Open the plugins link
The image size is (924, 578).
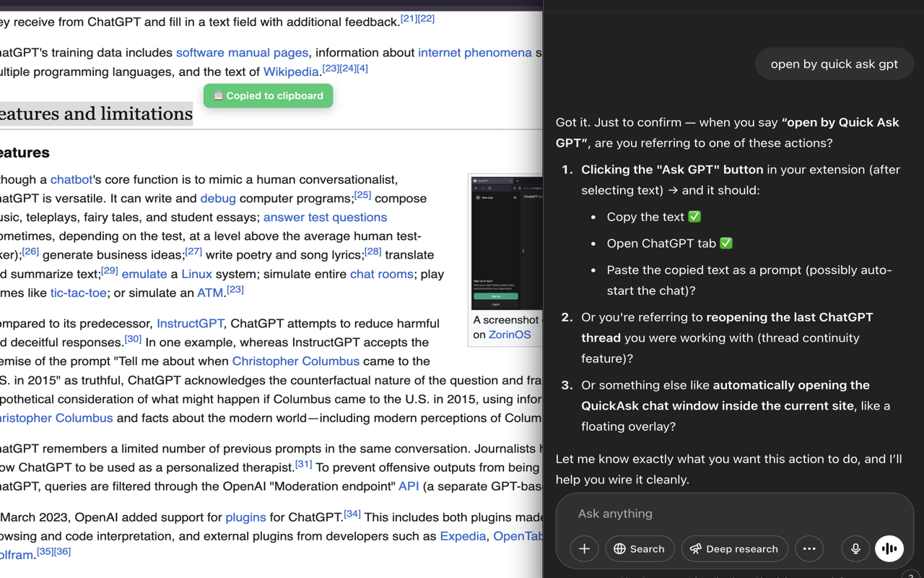[x=245, y=517]
